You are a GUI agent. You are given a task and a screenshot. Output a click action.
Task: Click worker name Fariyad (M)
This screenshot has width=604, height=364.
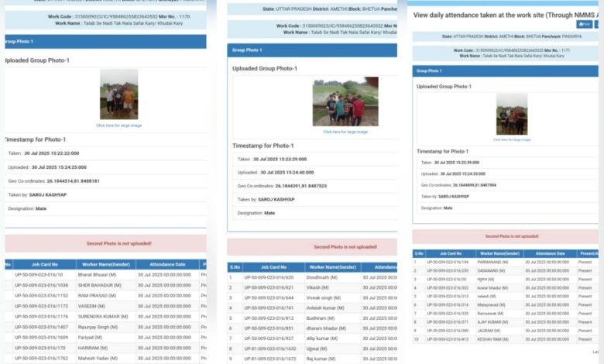point(90,338)
